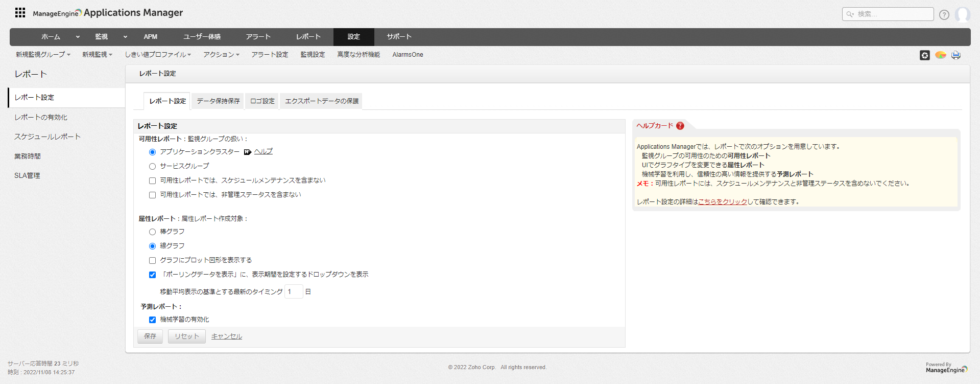Click the moving average days input field

click(294, 292)
